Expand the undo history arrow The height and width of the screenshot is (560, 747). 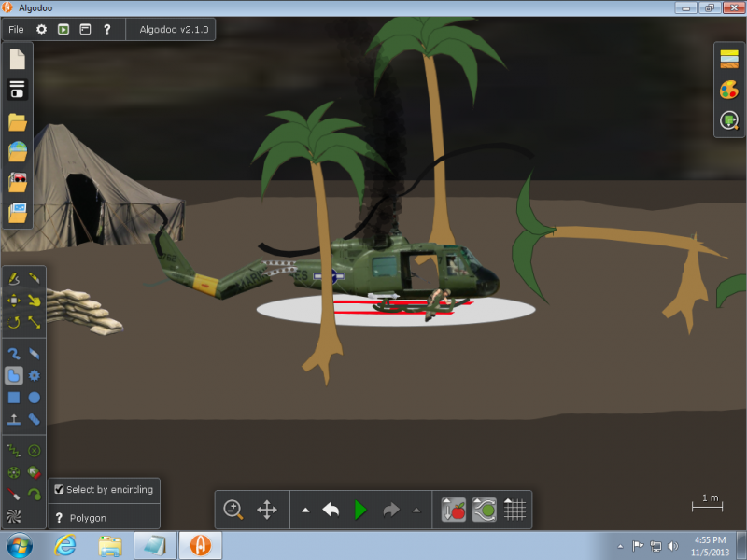click(305, 511)
